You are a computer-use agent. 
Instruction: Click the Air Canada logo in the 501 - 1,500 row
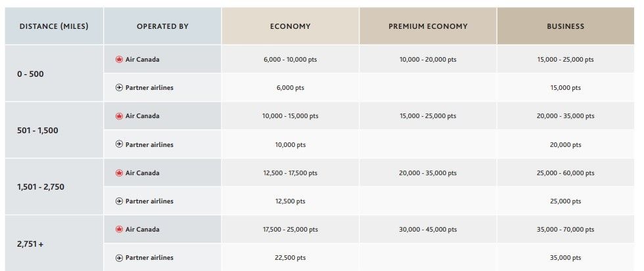(x=119, y=116)
